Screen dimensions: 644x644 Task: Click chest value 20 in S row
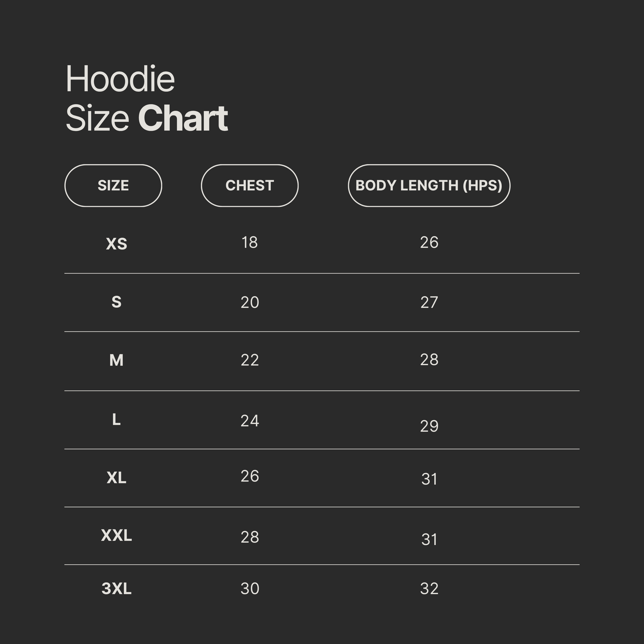[x=250, y=302]
